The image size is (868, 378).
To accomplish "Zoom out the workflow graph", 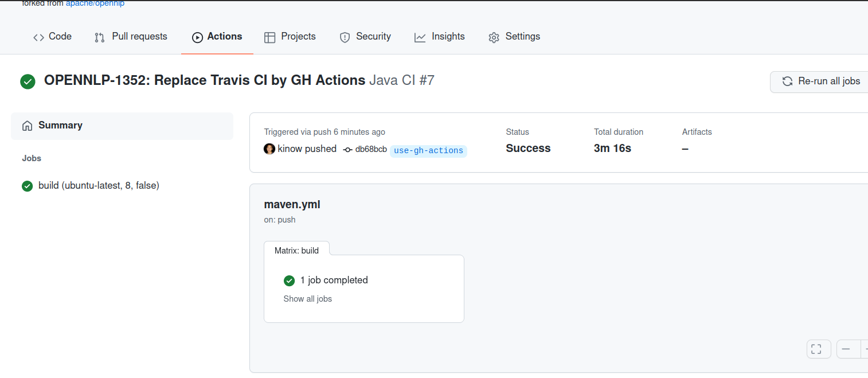I will 848,349.
